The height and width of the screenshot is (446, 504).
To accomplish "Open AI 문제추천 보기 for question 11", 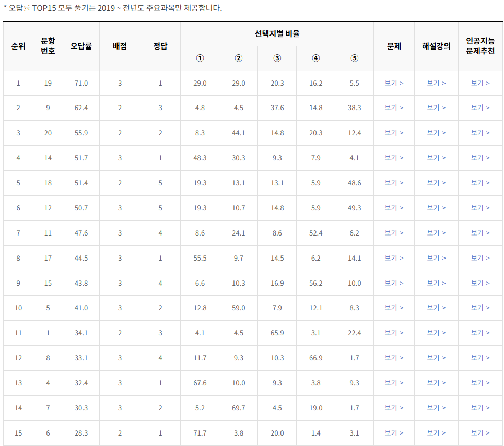I will [x=480, y=233].
